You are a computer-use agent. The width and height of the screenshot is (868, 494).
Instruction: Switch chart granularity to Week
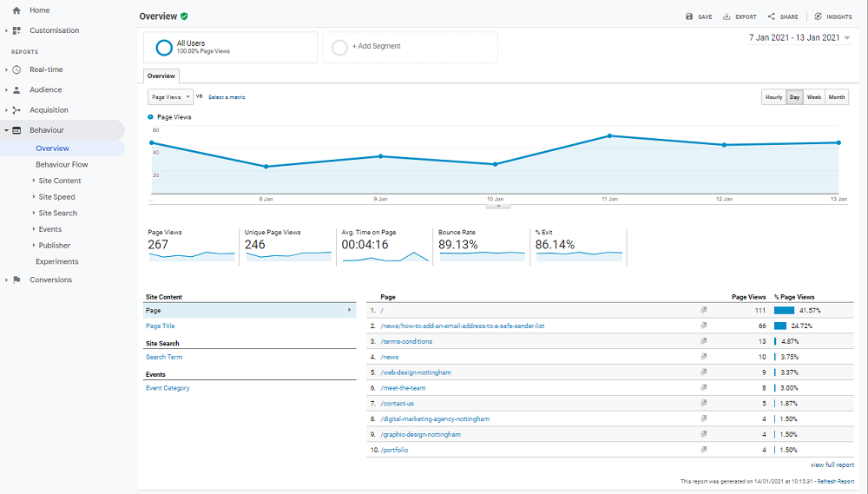814,97
